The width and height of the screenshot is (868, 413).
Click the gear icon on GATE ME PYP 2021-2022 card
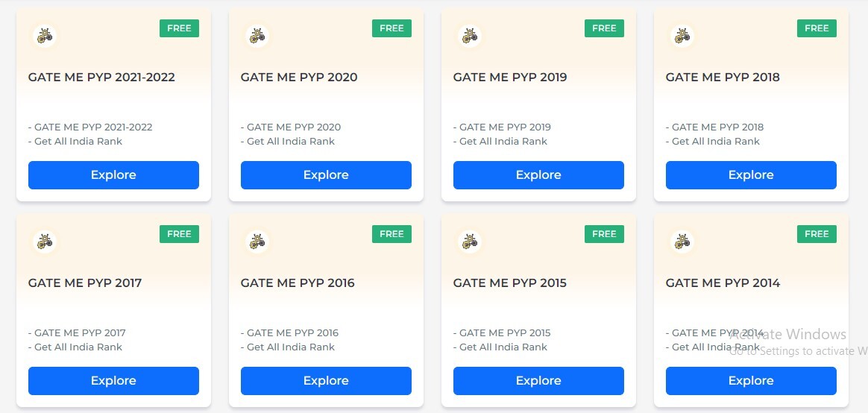click(44, 36)
